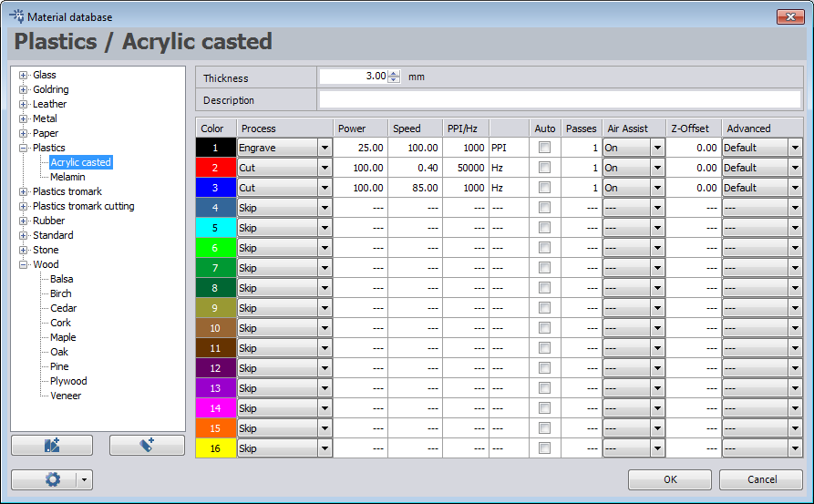Screen dimensions: 814x504
Task: Toggle Auto checkbox for red color 2
Action: 544,167
